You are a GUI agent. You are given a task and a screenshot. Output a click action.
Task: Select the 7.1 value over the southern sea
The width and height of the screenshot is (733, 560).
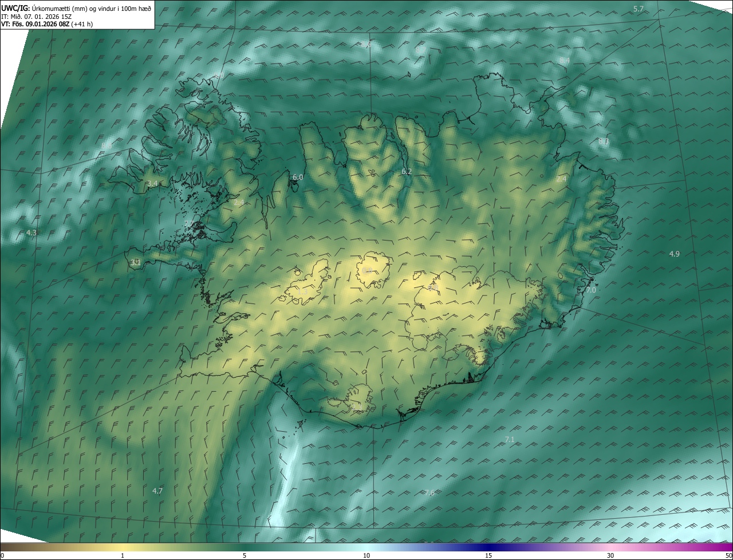click(510, 439)
